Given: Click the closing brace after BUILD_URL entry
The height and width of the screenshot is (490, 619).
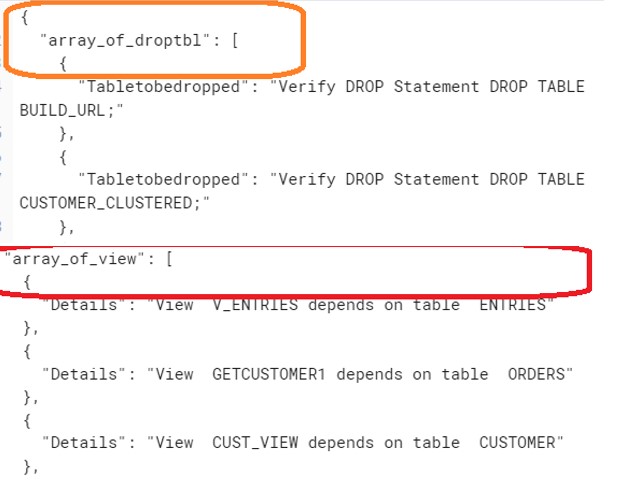Looking at the screenshot, I should point(64,134).
